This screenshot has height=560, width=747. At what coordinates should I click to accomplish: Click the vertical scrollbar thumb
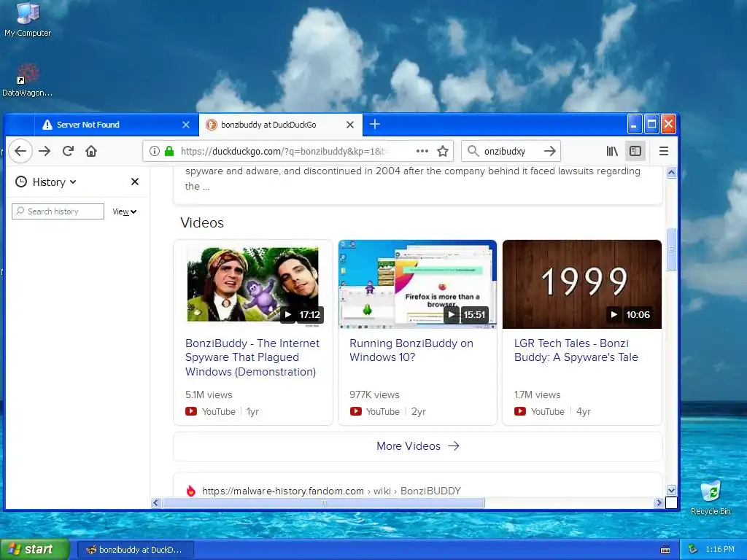(671, 249)
